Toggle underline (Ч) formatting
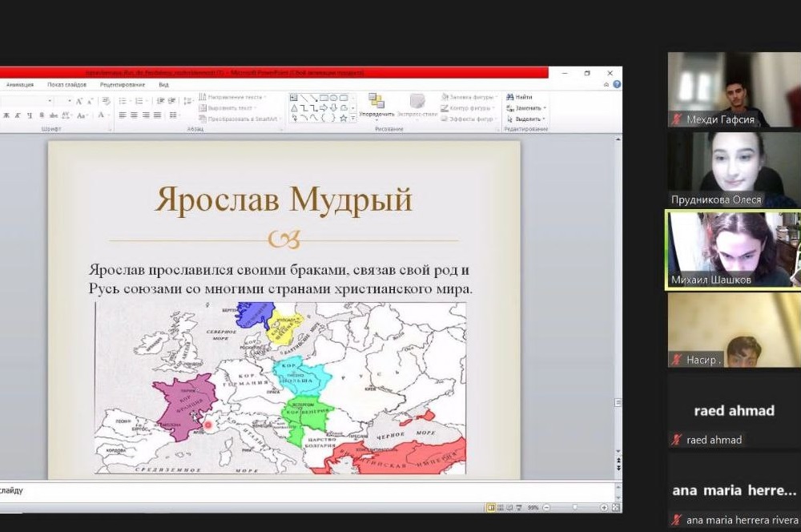The image size is (801, 532). (30, 115)
